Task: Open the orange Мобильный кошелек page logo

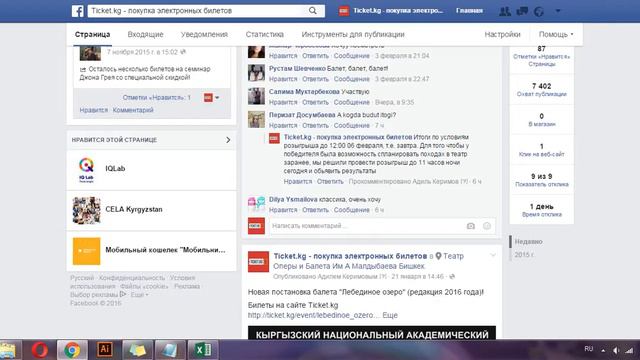Action: coord(86,251)
